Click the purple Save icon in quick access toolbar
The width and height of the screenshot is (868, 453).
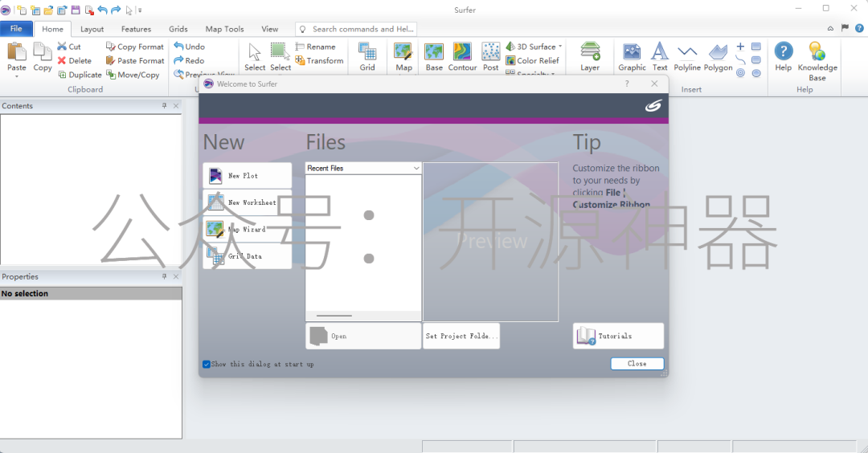click(x=76, y=10)
